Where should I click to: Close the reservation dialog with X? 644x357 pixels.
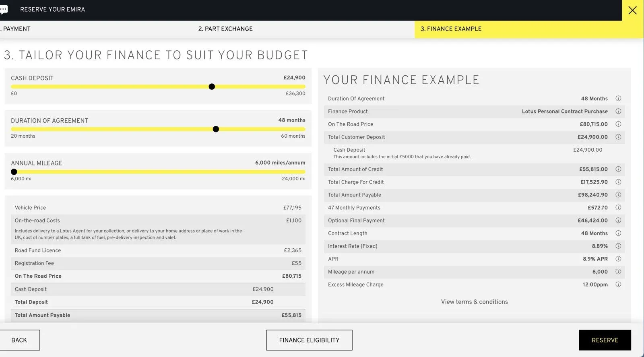tap(632, 10)
